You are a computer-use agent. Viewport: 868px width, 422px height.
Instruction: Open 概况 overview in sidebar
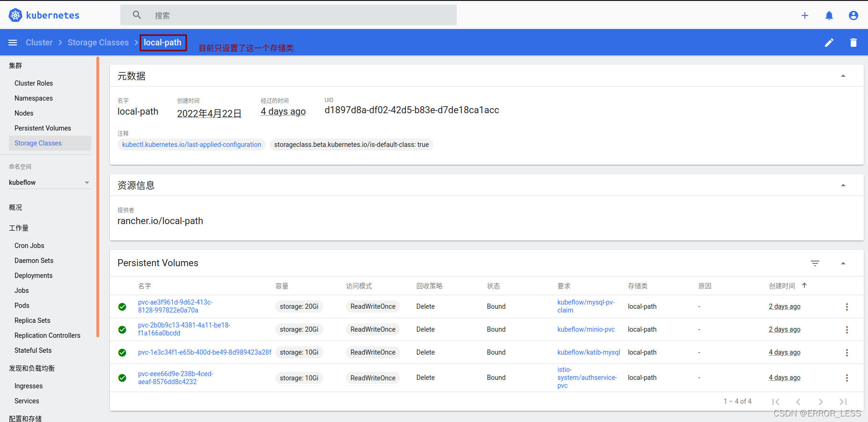coord(15,207)
